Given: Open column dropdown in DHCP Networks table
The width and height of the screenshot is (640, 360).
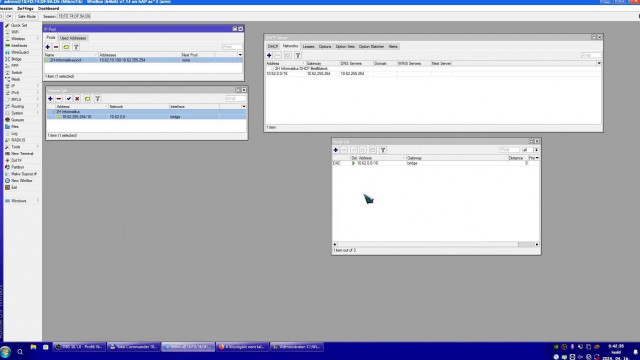Looking at the screenshot, I should click(x=599, y=63).
